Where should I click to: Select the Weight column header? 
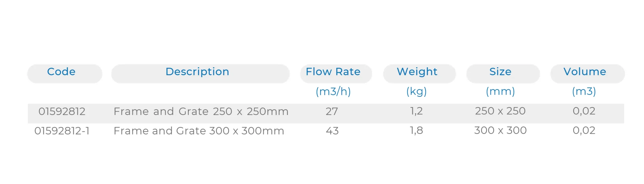coord(417,72)
